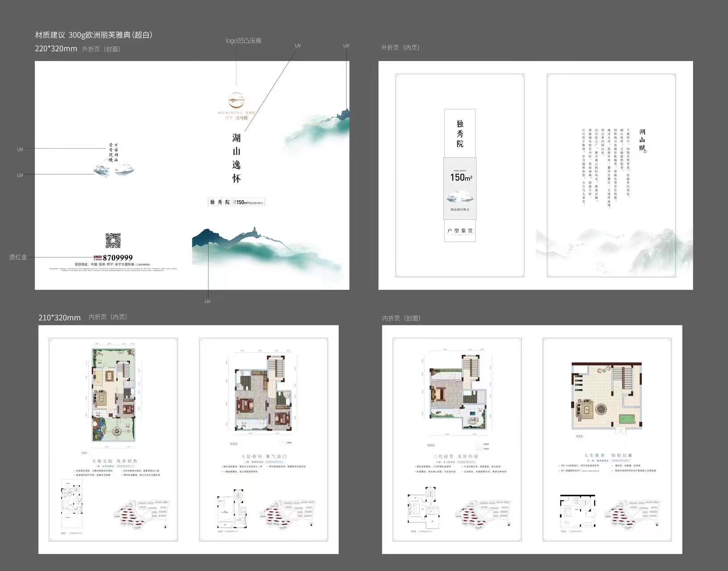Click the 150m² figure on the inner page
728x571 pixels.
click(461, 178)
